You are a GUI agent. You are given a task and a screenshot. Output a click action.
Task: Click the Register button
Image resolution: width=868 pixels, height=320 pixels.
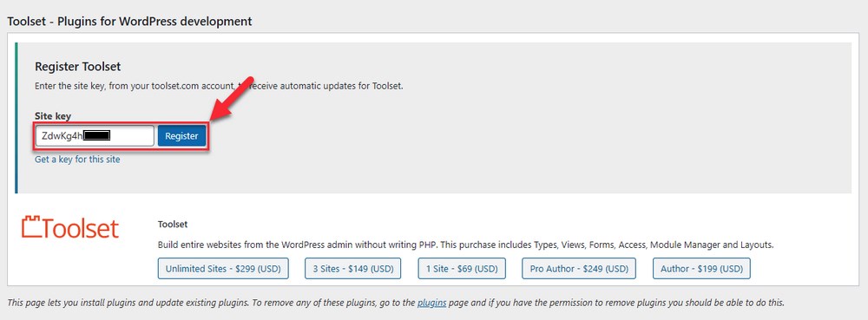pos(181,136)
